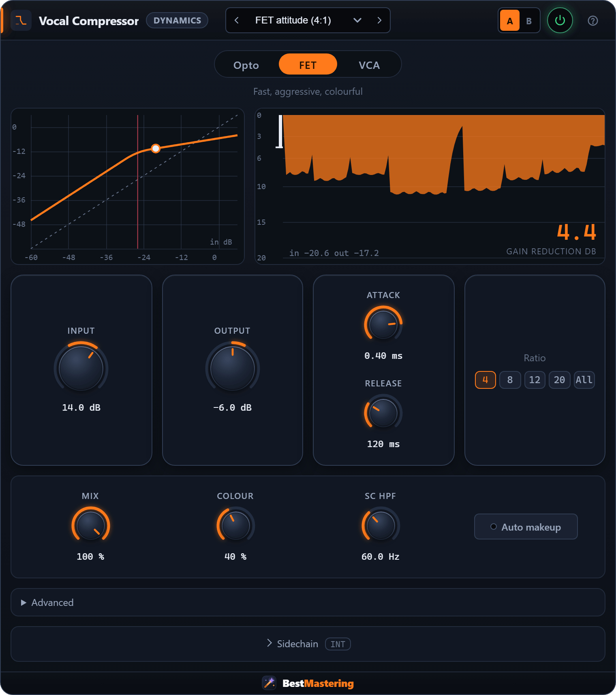Set ratio to 20
Screen dimensions: 616x695
pyautogui.click(x=560, y=380)
